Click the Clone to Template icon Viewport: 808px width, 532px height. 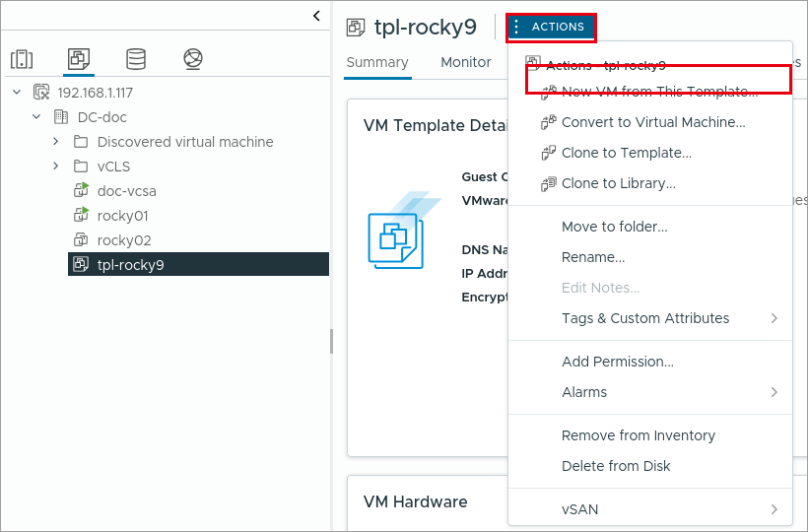[x=548, y=153]
